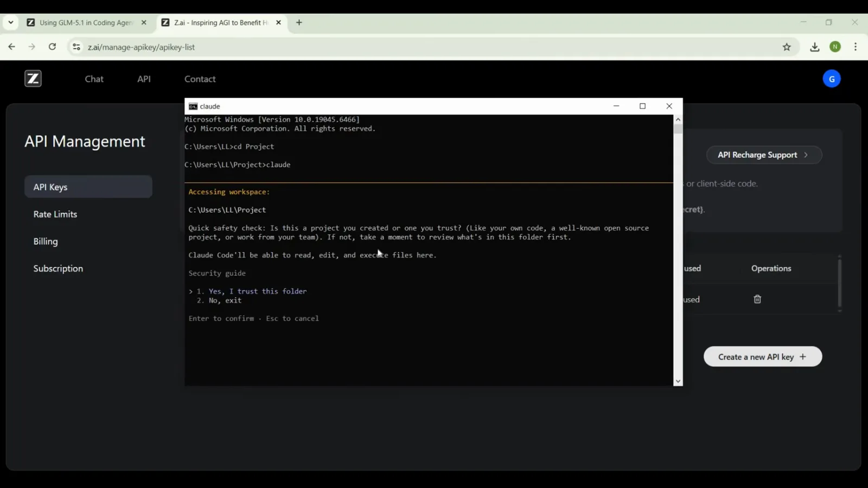Delete the API key via trash icon
This screenshot has height=488, width=868.
click(x=757, y=299)
